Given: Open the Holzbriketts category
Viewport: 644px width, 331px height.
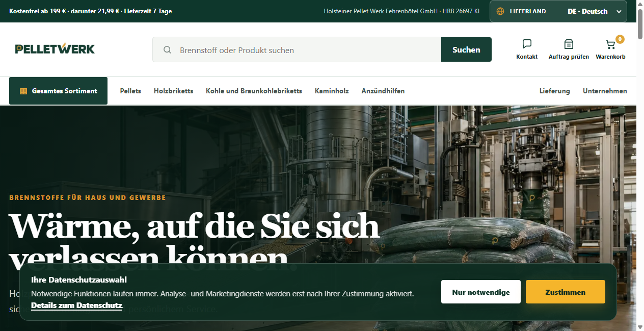Looking at the screenshot, I should (x=173, y=91).
